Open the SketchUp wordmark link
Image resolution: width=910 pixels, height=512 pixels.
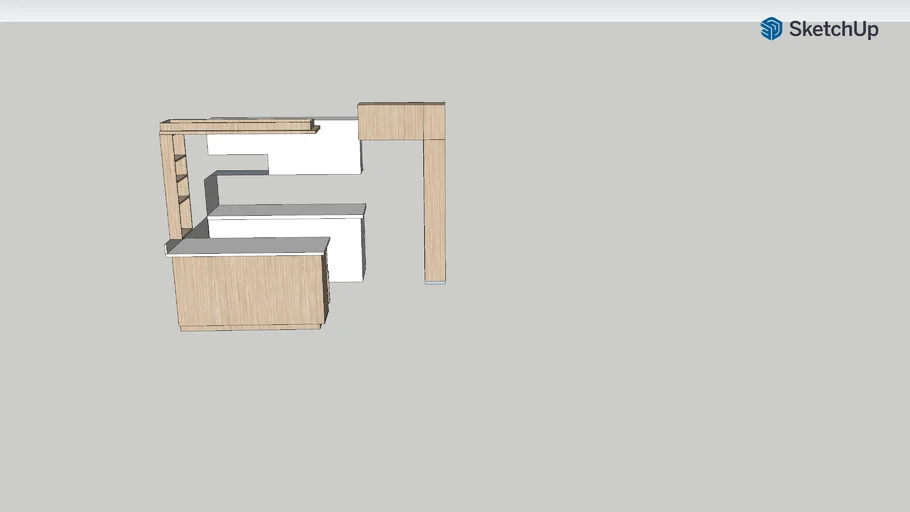point(833,29)
